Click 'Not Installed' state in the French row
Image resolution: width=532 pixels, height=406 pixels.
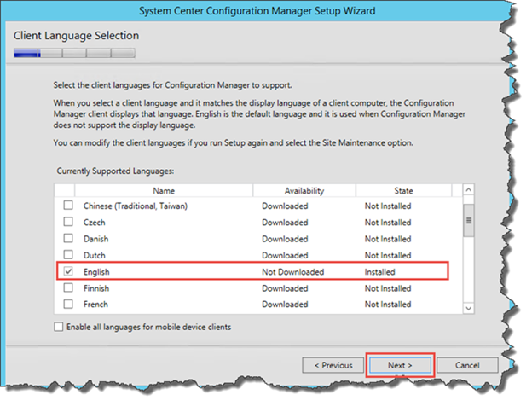tap(388, 304)
